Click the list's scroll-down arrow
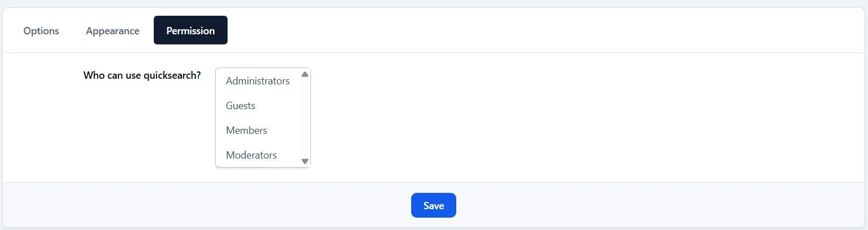The image size is (868, 230). coord(305,161)
